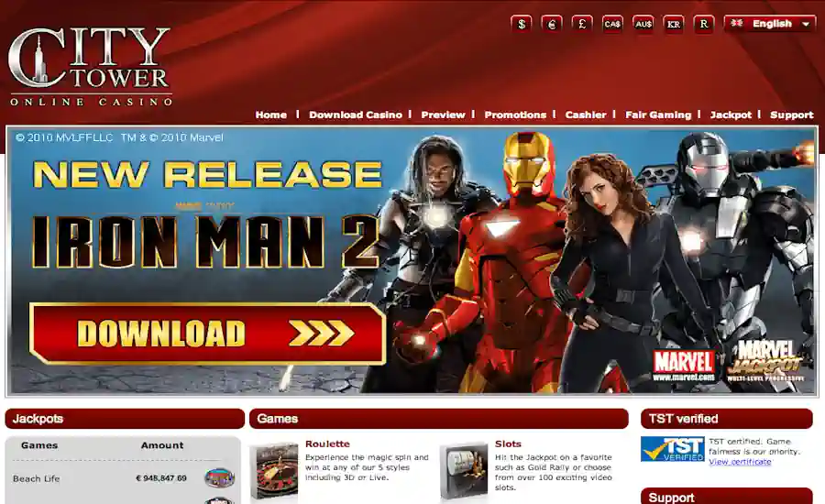
Task: Select the euro currency icon
Action: pos(552,24)
